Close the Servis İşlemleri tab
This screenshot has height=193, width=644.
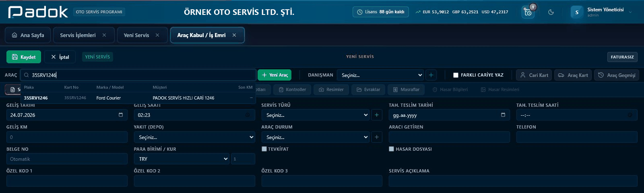tap(104, 35)
